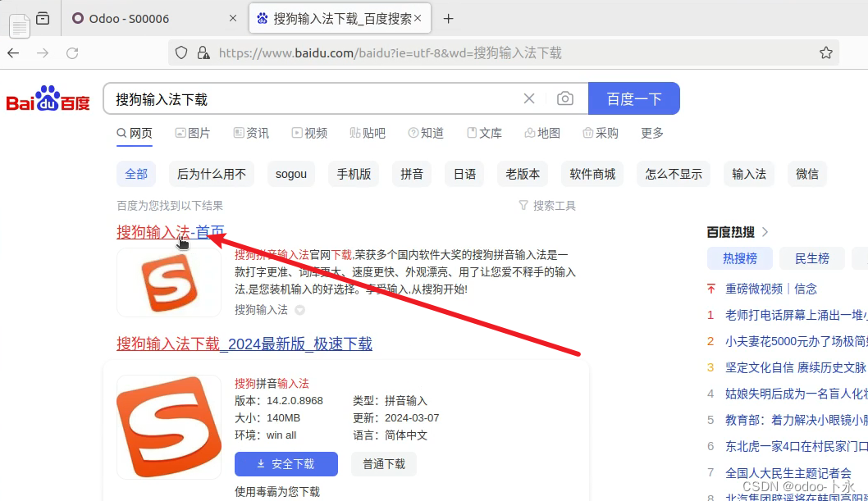Screen dimensions: 868x501
Task: Click the 安全下载 button
Action: (x=286, y=464)
